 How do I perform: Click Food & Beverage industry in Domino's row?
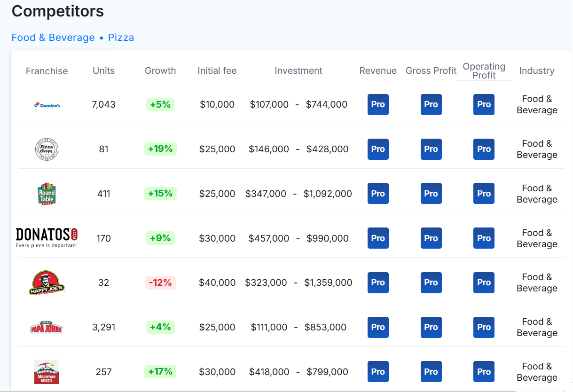click(x=537, y=104)
